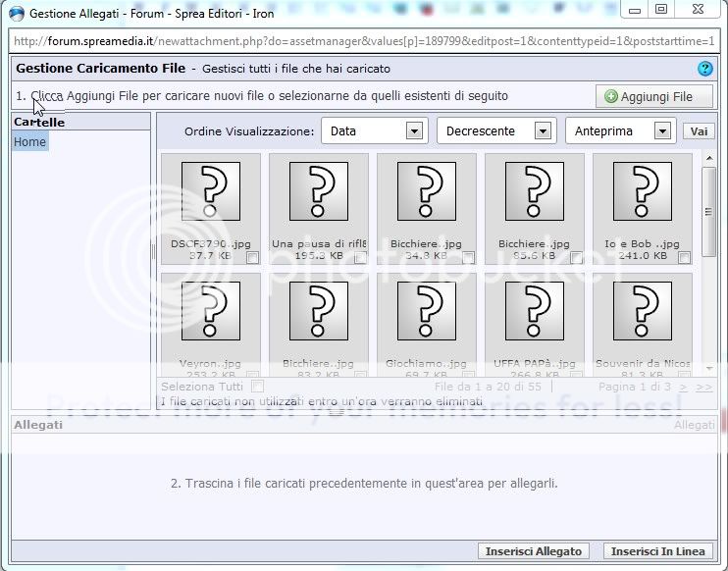
Task: Click the Aggiungi File button
Action: click(x=649, y=96)
